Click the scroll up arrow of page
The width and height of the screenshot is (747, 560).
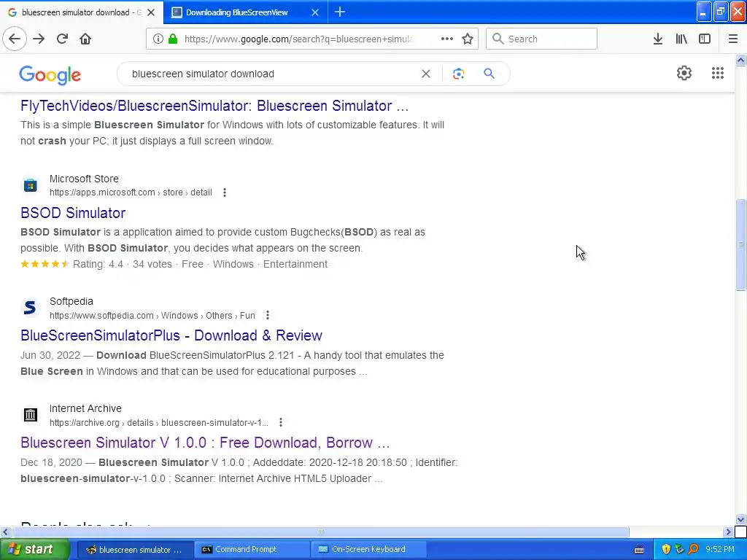tap(741, 60)
